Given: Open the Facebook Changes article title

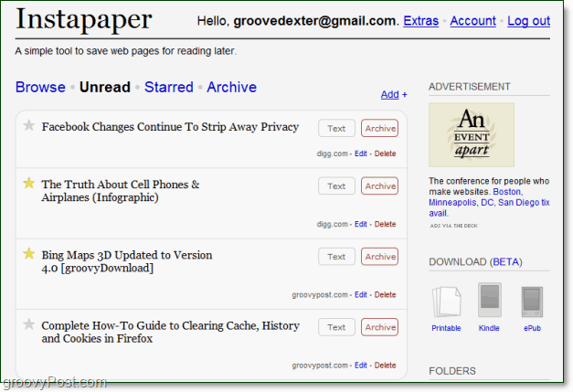Looking at the screenshot, I should (x=170, y=127).
